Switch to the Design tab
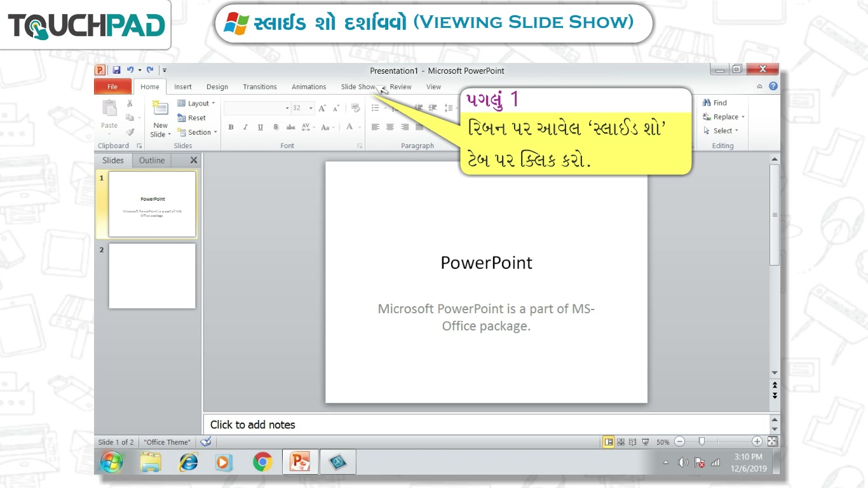868x488 pixels. (x=217, y=86)
